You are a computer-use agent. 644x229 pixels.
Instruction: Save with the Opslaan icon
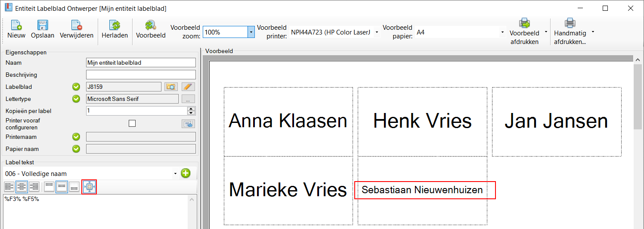pyautogui.click(x=43, y=25)
